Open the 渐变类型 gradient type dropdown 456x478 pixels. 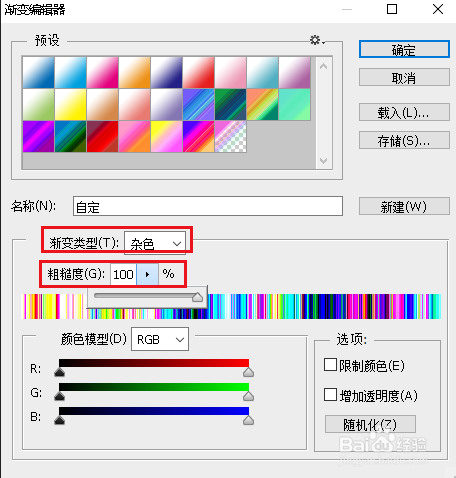[155, 243]
